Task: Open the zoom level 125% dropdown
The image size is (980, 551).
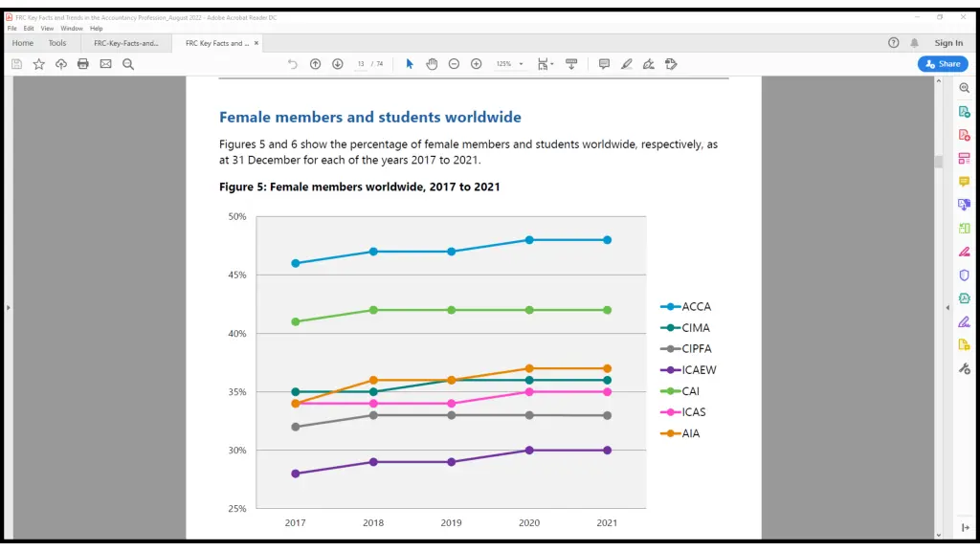Action: (x=509, y=64)
